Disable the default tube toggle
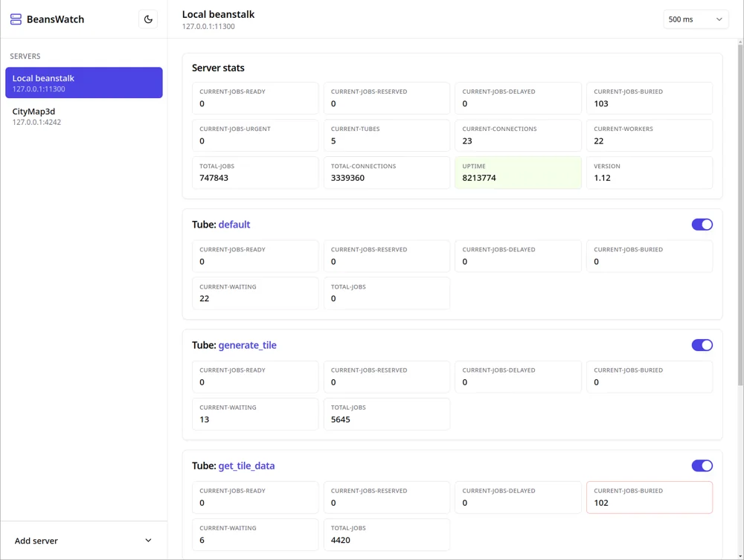The height and width of the screenshot is (560, 744). 702,225
